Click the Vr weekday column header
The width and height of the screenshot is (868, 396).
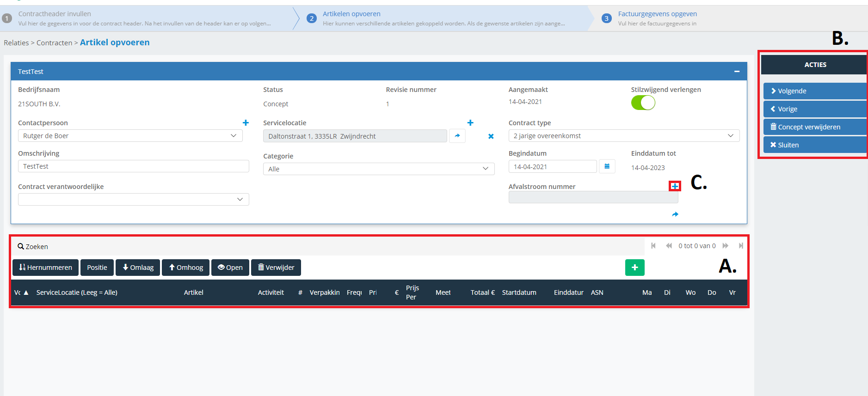[x=733, y=292]
